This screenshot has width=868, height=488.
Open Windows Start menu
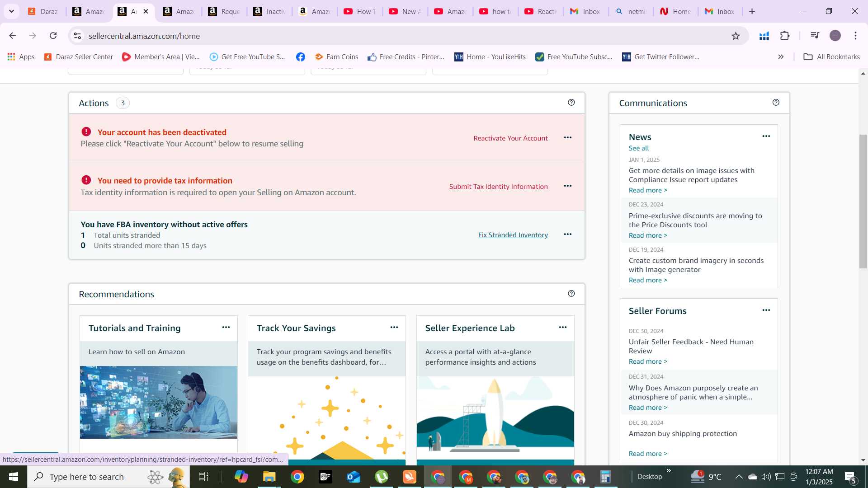[x=13, y=477]
